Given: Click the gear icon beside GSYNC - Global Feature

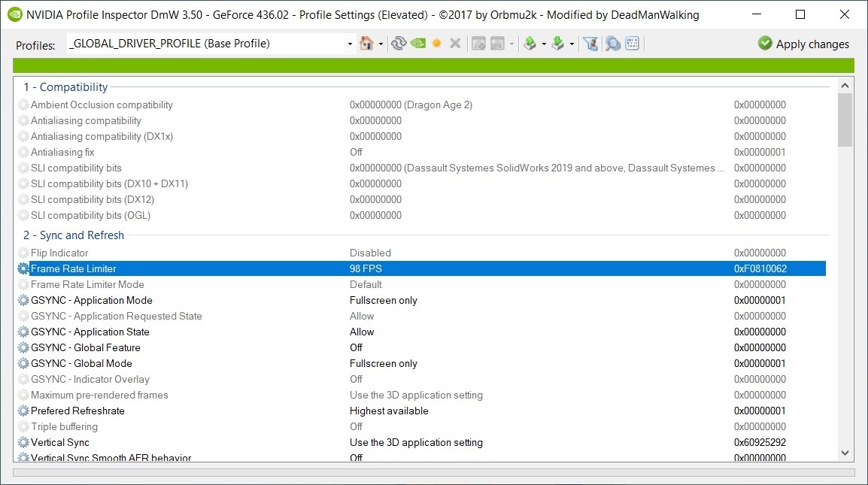Looking at the screenshot, I should pyautogui.click(x=23, y=347).
